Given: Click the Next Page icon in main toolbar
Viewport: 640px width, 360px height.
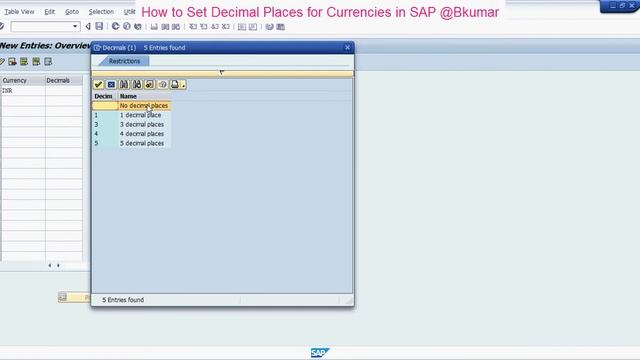Looking at the screenshot, I should coord(215,27).
